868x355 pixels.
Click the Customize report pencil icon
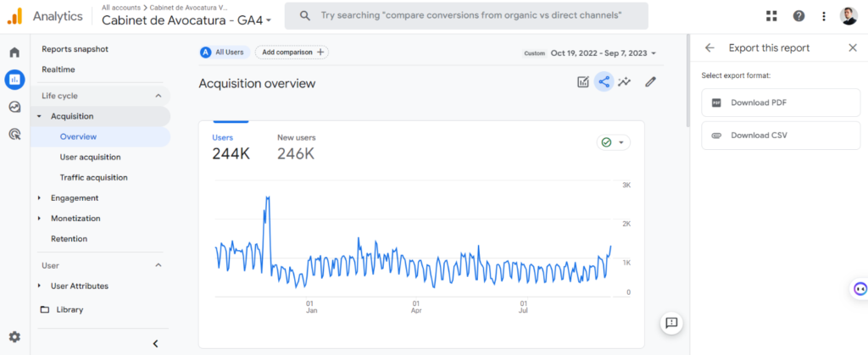pos(650,82)
